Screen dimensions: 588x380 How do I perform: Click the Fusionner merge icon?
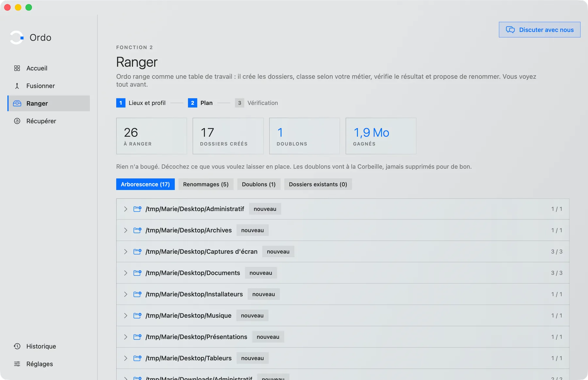[x=17, y=86]
